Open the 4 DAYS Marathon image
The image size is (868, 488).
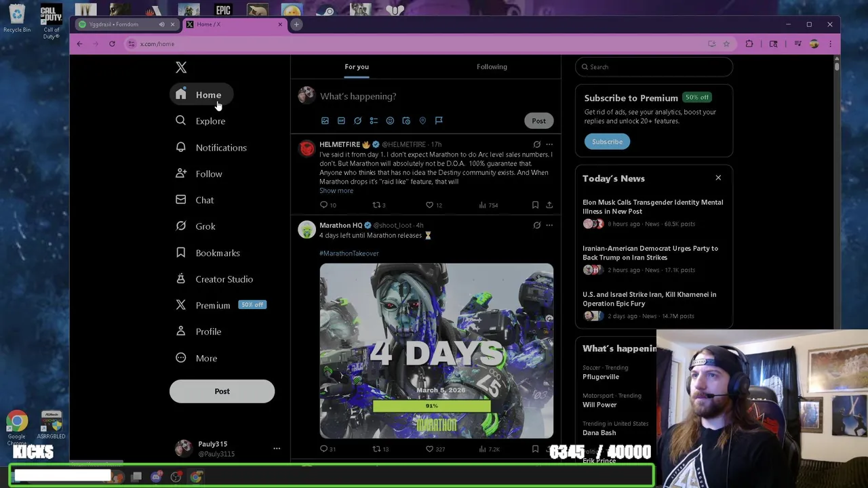coord(437,351)
